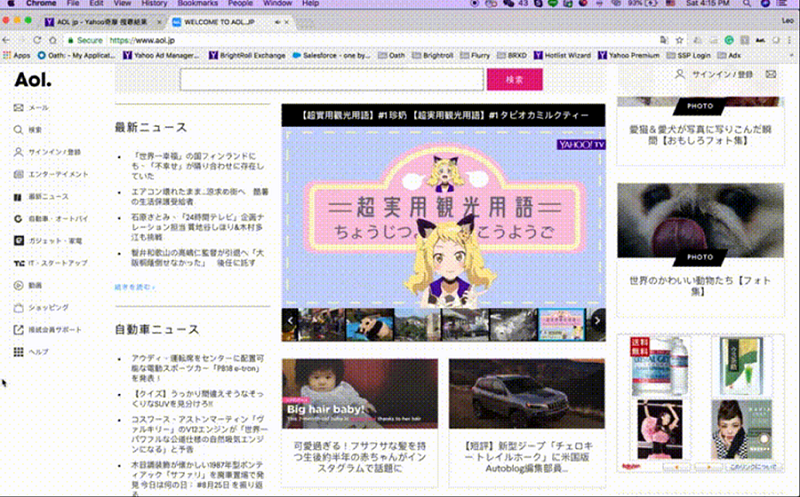Screen dimensions: 800x497
Task: Open the BrightRoll Exchange bookmark
Action: pos(247,55)
